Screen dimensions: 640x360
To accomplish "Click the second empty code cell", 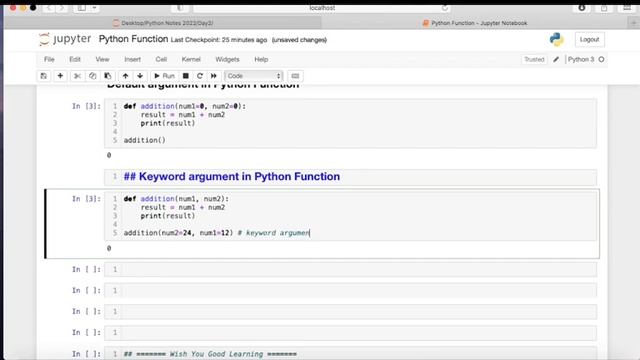I will click(350, 291).
